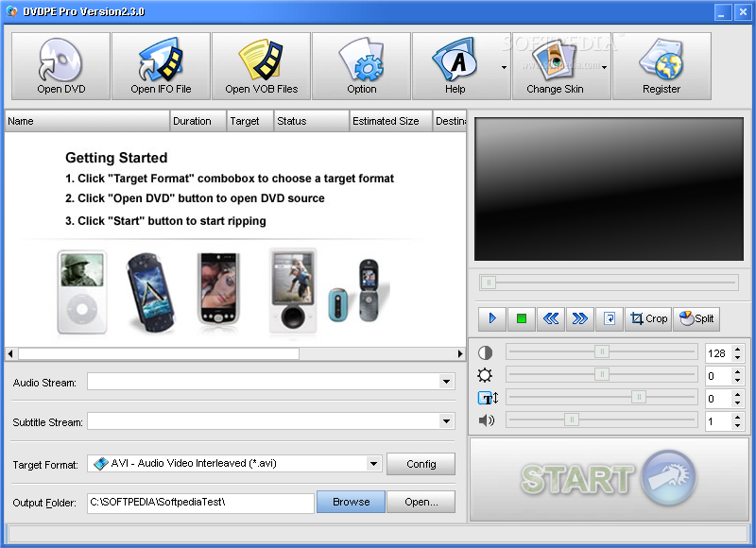Viewport: 756px width, 548px height.
Task: Click the video preview screen
Action: point(609,189)
